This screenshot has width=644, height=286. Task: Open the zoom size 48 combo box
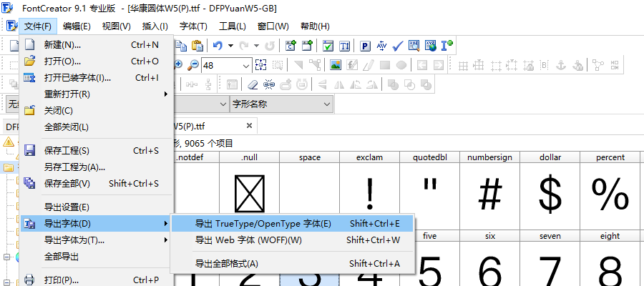[227, 65]
